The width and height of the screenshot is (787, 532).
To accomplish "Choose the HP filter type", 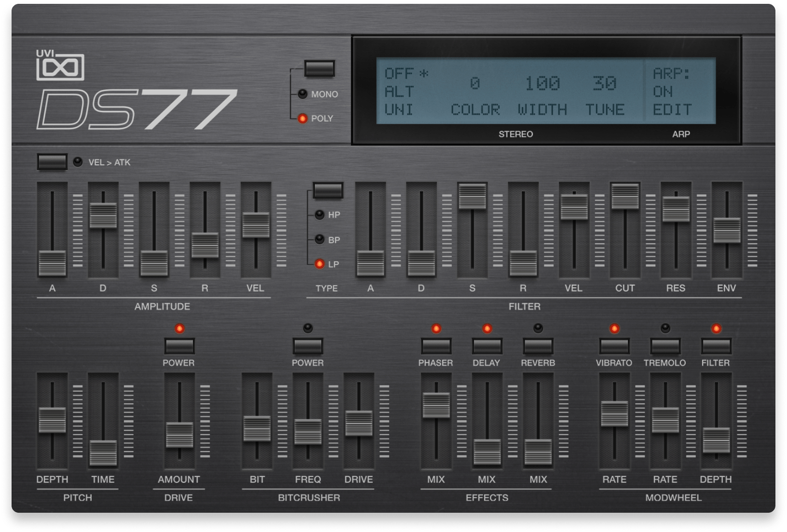I will pyautogui.click(x=319, y=214).
